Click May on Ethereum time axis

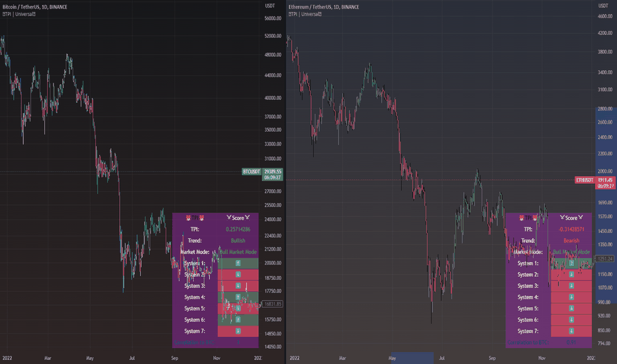tap(392, 358)
